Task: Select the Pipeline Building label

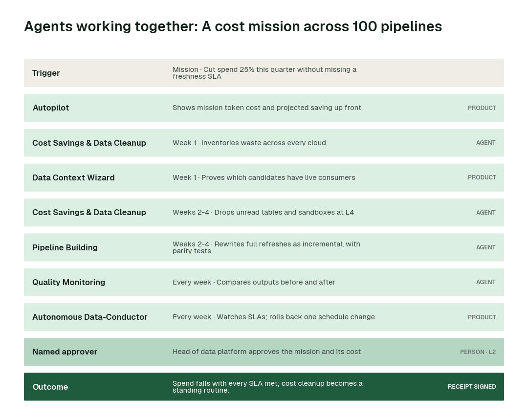Action: (x=65, y=247)
